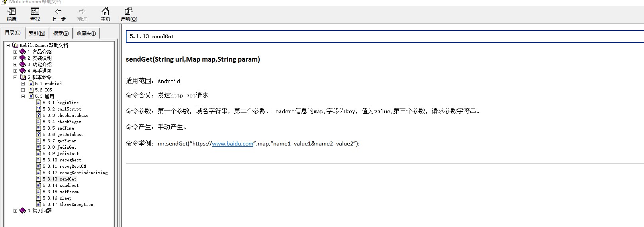This screenshot has width=644, height=227.
Task: Collapse the MobileRunner帮助文档 root node
Action: click(x=8, y=45)
